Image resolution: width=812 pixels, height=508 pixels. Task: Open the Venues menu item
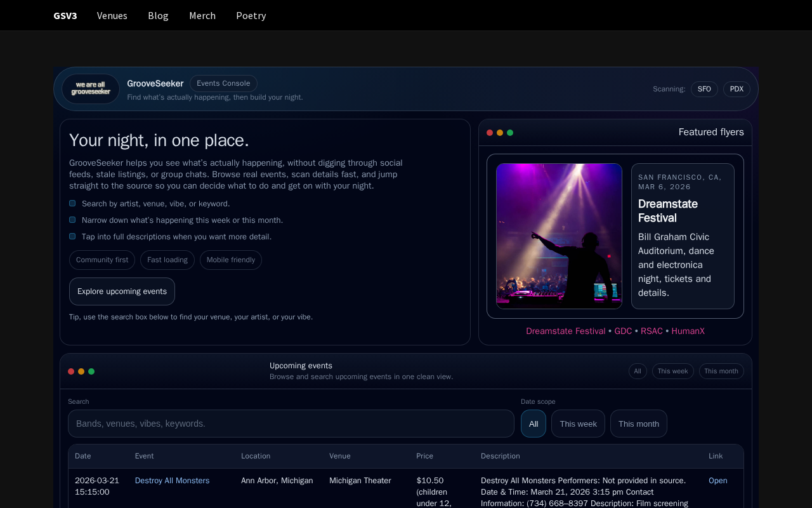point(112,15)
